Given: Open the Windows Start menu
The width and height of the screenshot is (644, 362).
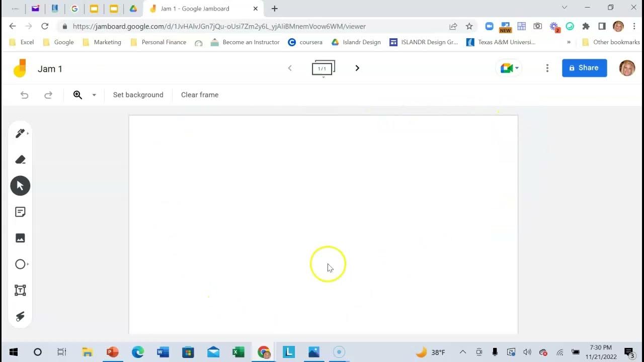Looking at the screenshot, I should click(13, 352).
